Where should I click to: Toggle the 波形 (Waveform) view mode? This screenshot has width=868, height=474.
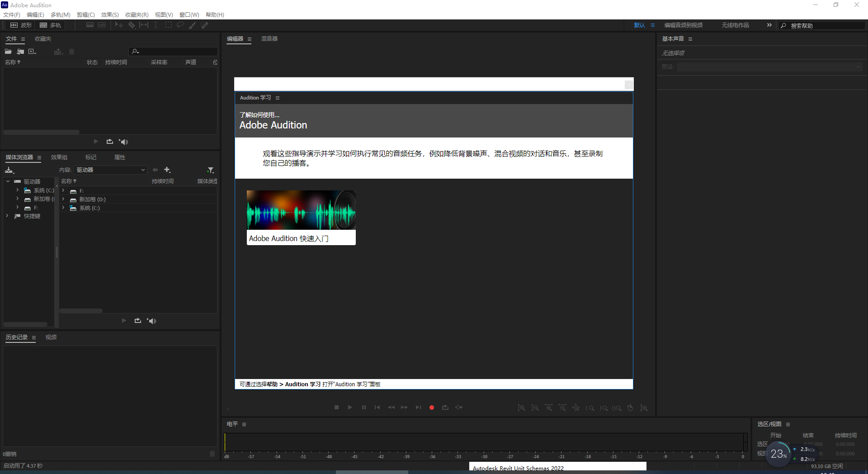pyautogui.click(x=21, y=25)
